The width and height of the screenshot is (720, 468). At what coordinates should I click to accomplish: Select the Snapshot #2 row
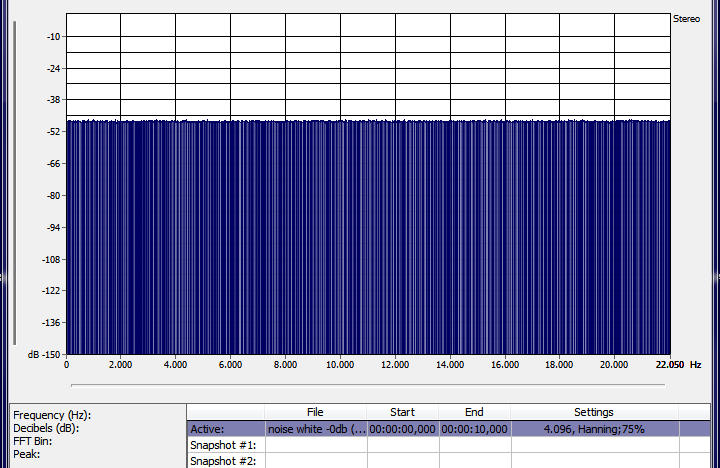coord(226,461)
